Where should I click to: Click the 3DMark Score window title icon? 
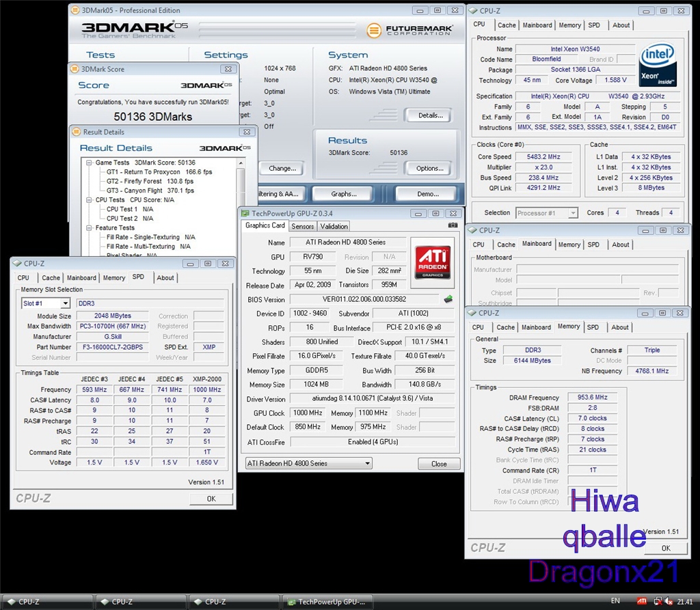(x=75, y=69)
